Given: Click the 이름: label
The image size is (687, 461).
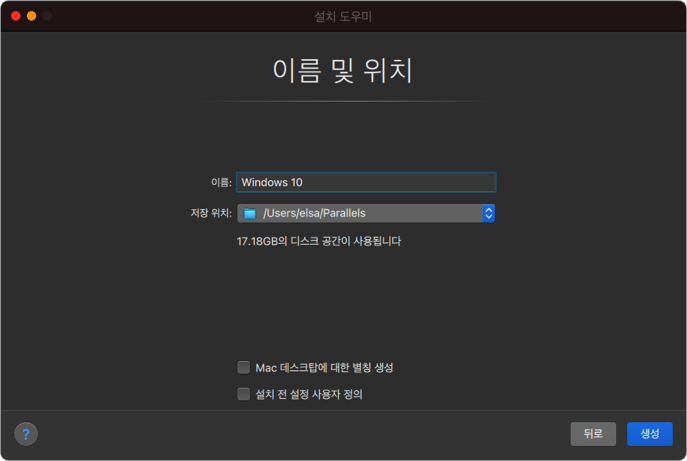Looking at the screenshot, I should tap(221, 182).
